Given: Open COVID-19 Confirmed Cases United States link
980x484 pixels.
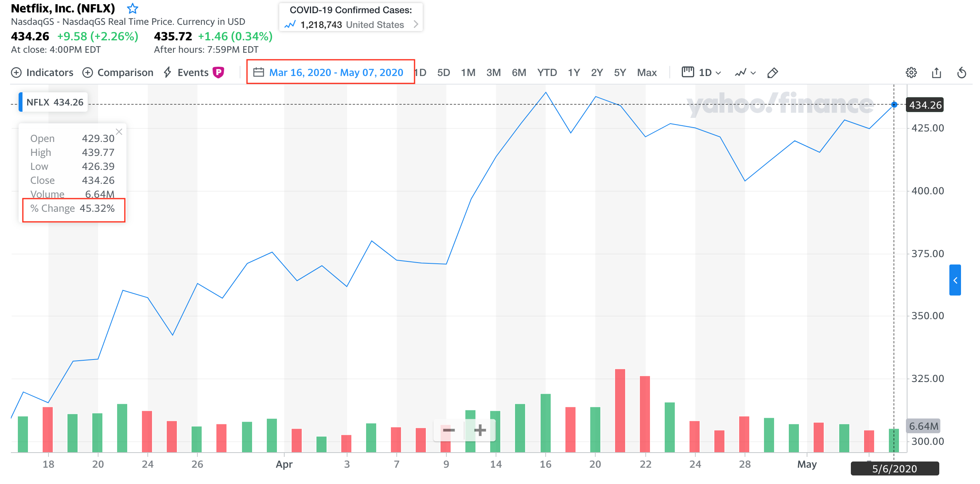Looking at the screenshot, I should (351, 17).
